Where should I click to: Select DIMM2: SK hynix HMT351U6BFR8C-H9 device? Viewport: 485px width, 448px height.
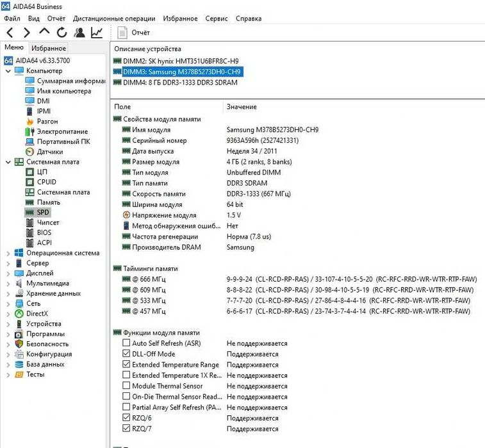coord(181,61)
